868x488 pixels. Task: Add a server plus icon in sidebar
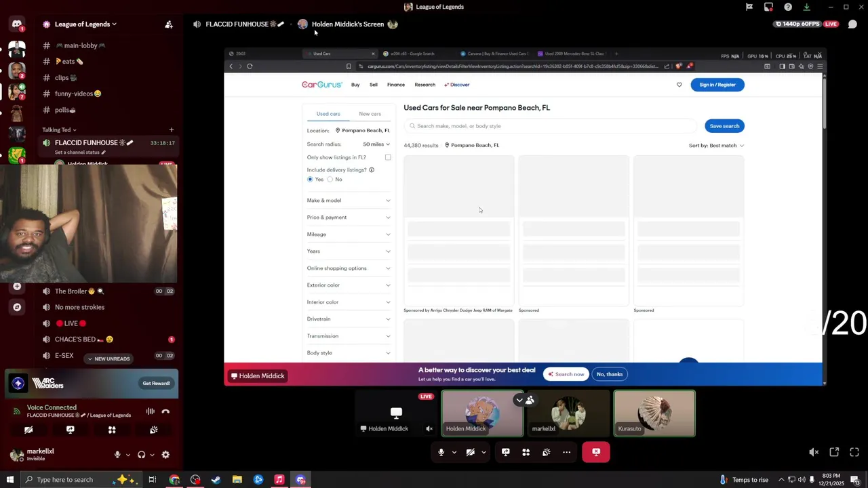point(17,286)
